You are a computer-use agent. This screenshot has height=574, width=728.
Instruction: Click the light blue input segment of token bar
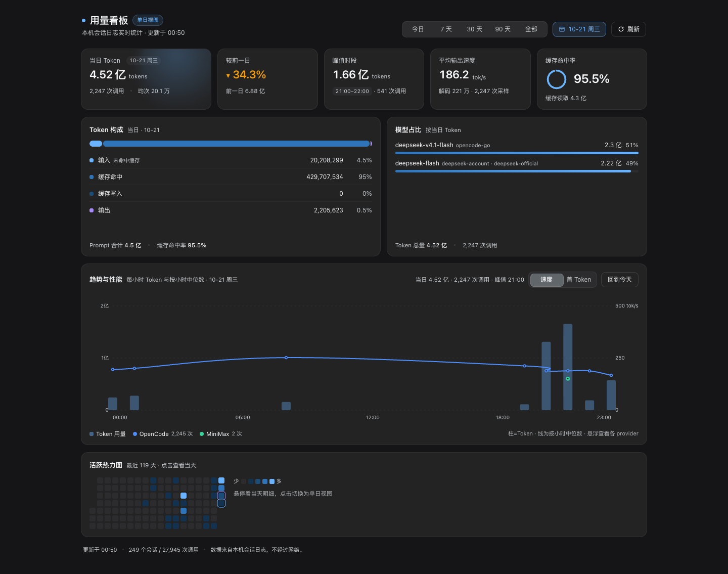[96, 144]
